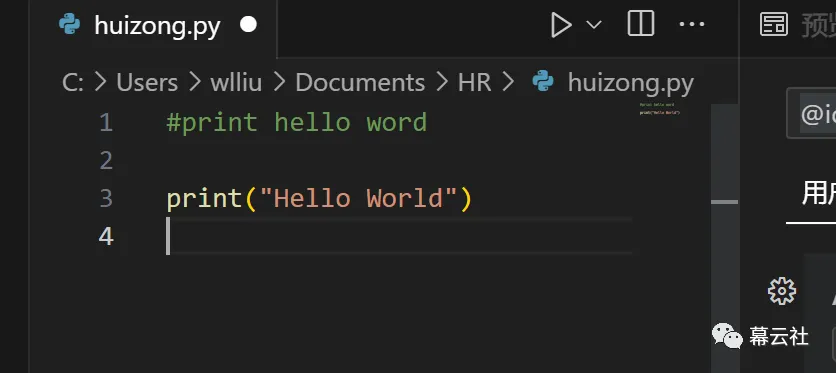Run the Python file with play icon
The height and width of the screenshot is (373, 836).
click(560, 25)
